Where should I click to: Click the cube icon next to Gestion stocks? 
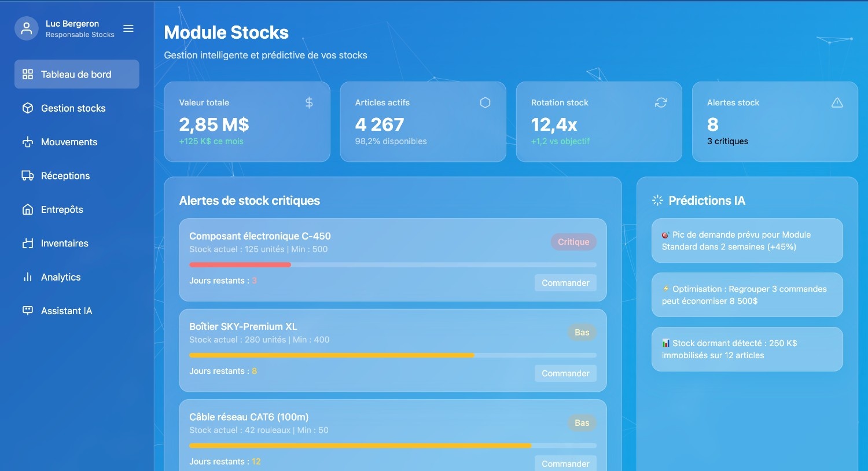tap(28, 108)
